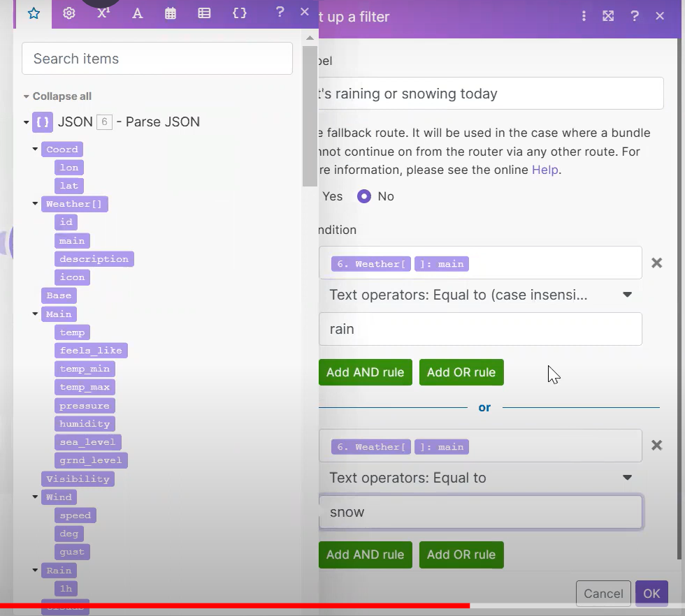Switch to the text functions tab
Viewport: 685px width, 616px height.
[137, 13]
